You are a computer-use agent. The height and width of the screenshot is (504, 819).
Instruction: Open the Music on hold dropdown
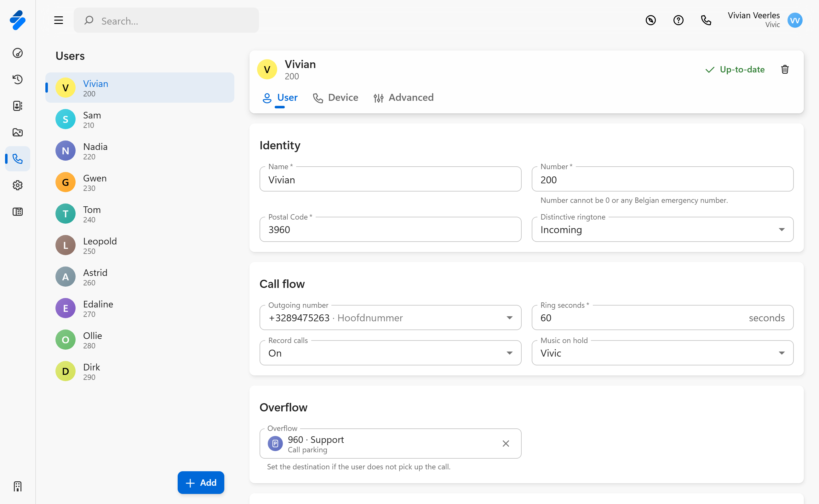click(x=781, y=353)
